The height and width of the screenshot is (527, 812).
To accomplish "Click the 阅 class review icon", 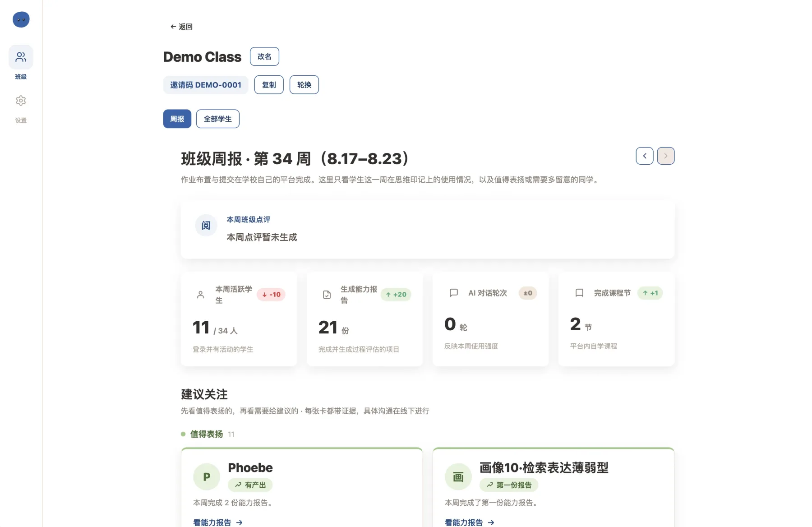I will tap(206, 225).
